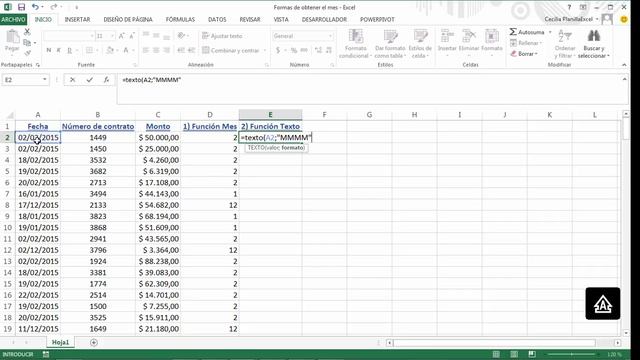Open Combinar y centrar dropdown arrow

tap(264, 50)
